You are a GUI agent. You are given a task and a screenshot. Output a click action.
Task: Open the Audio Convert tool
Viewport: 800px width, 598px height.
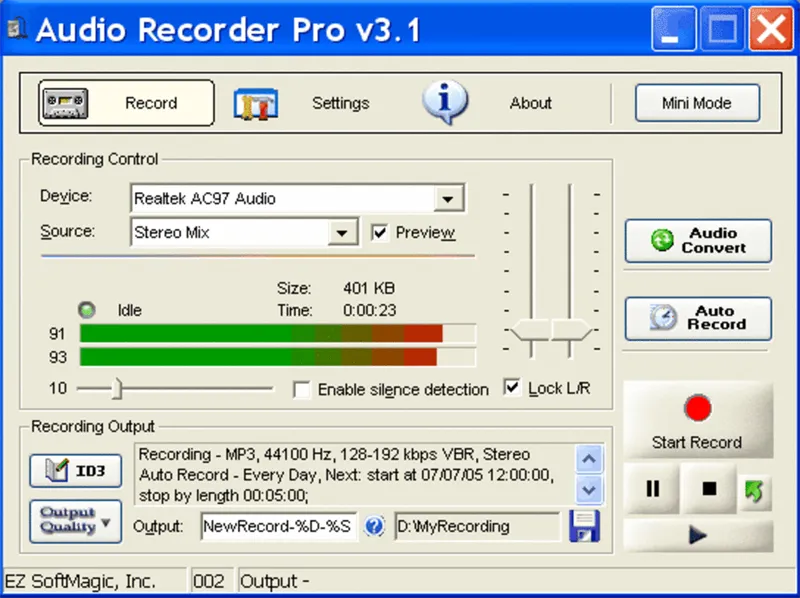pyautogui.click(x=697, y=241)
